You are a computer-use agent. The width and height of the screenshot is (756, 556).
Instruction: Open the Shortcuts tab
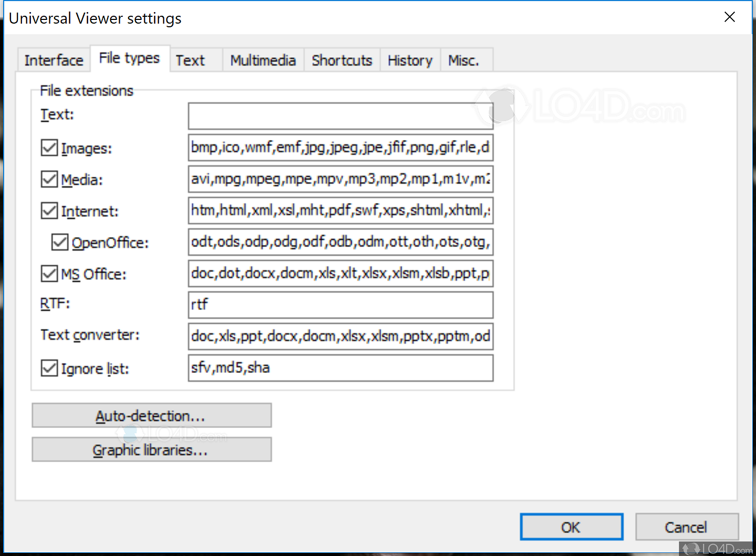coord(341,60)
